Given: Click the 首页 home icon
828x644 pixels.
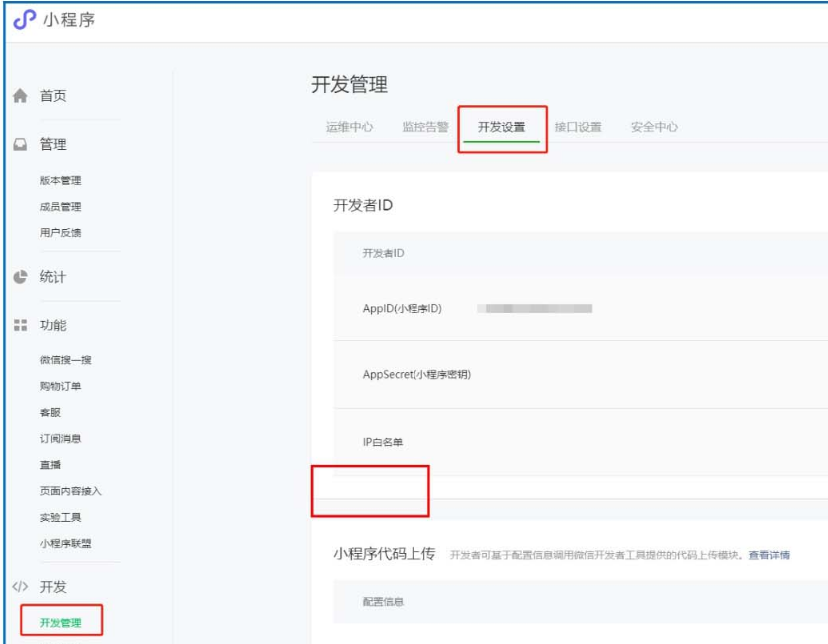Looking at the screenshot, I should (19, 96).
